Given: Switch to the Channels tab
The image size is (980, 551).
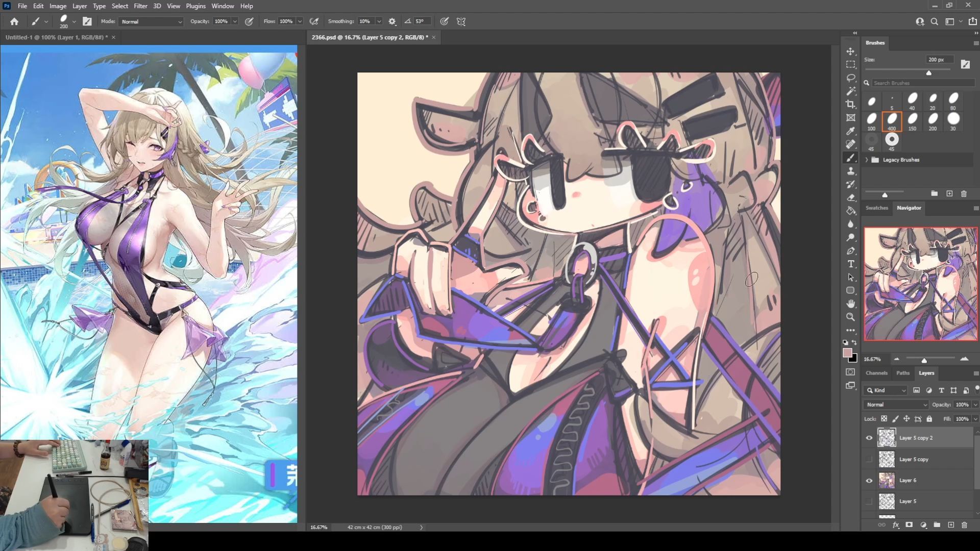Looking at the screenshot, I should pos(876,373).
